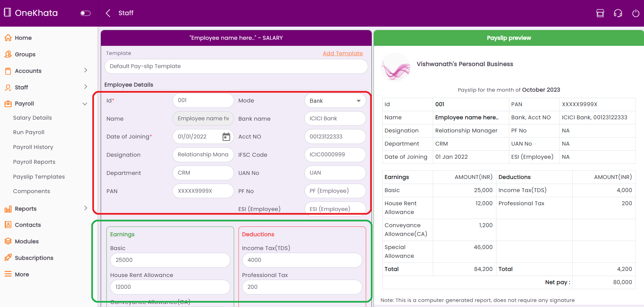Focus the IFSC Code input field
Viewport: 644px width, 307px height.
pyautogui.click(x=335, y=155)
